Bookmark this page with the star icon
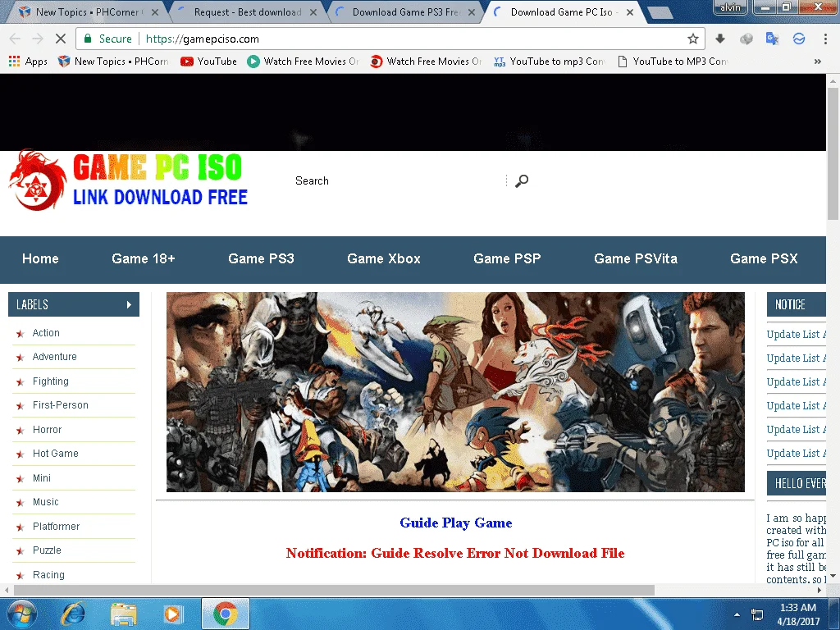840x630 pixels. coord(692,39)
